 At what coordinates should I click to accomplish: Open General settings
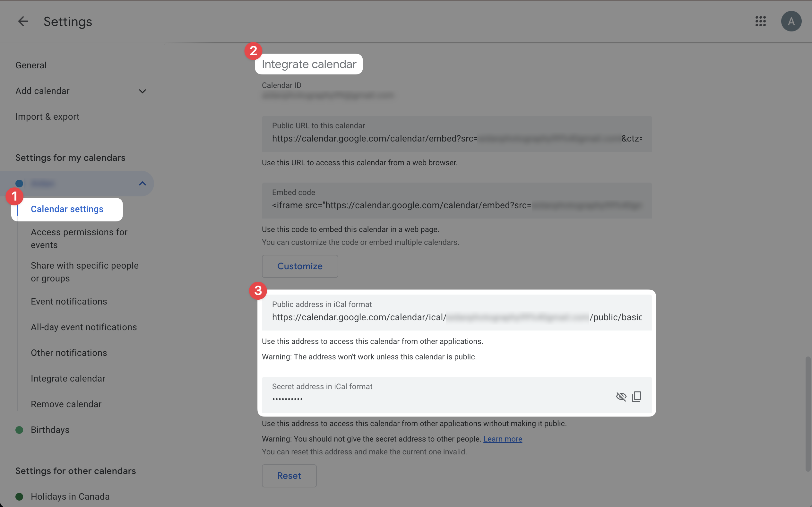pos(31,65)
